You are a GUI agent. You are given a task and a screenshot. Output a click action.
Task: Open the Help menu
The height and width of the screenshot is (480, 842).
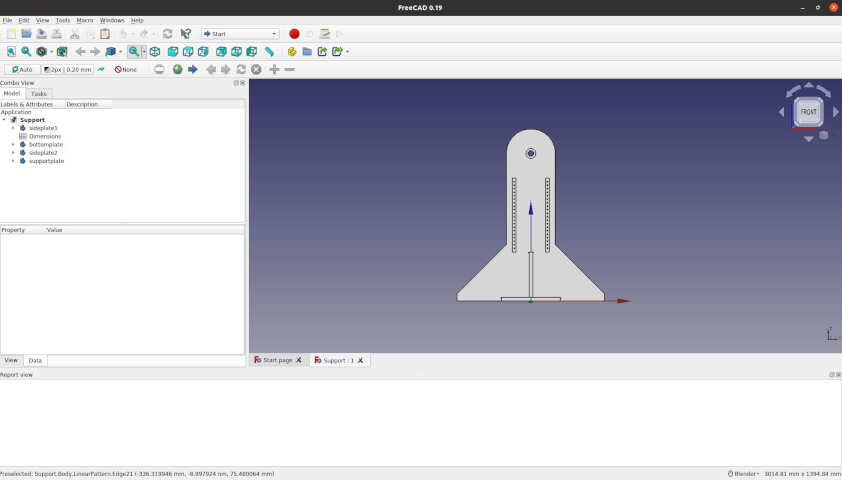[137, 20]
